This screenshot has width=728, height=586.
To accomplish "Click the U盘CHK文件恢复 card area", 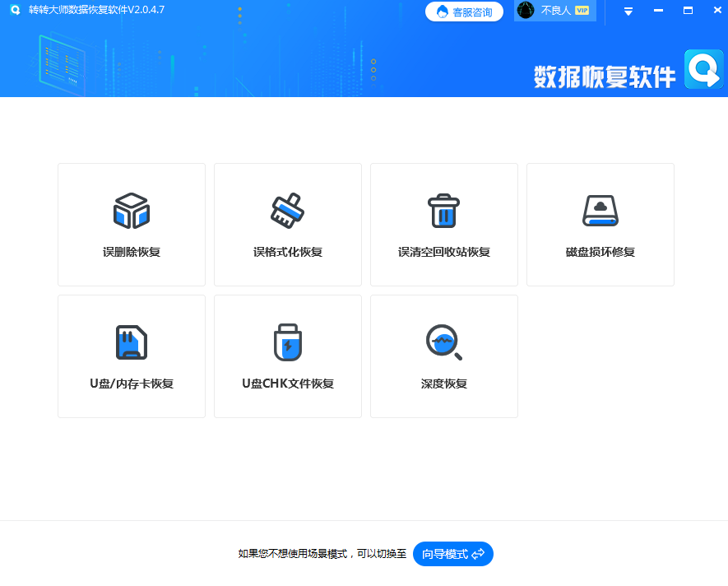I will (x=287, y=356).
